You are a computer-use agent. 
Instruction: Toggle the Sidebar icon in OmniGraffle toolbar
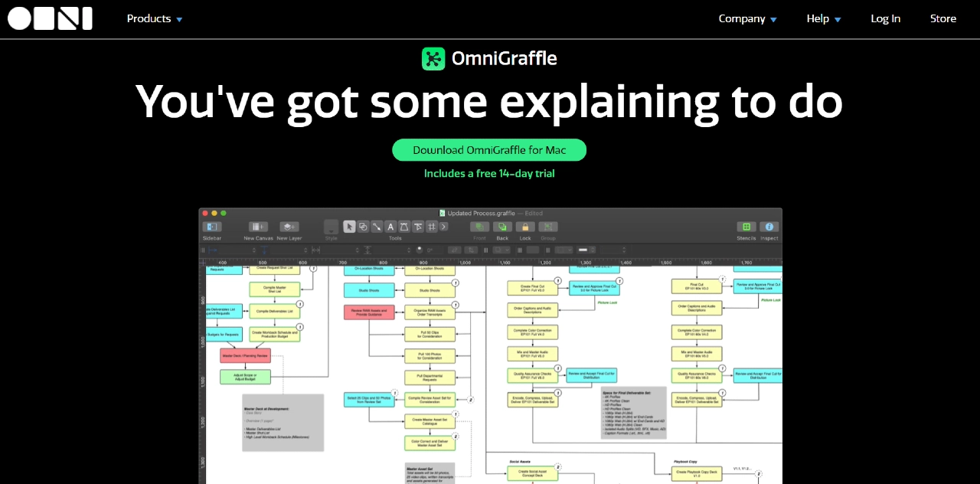212,227
